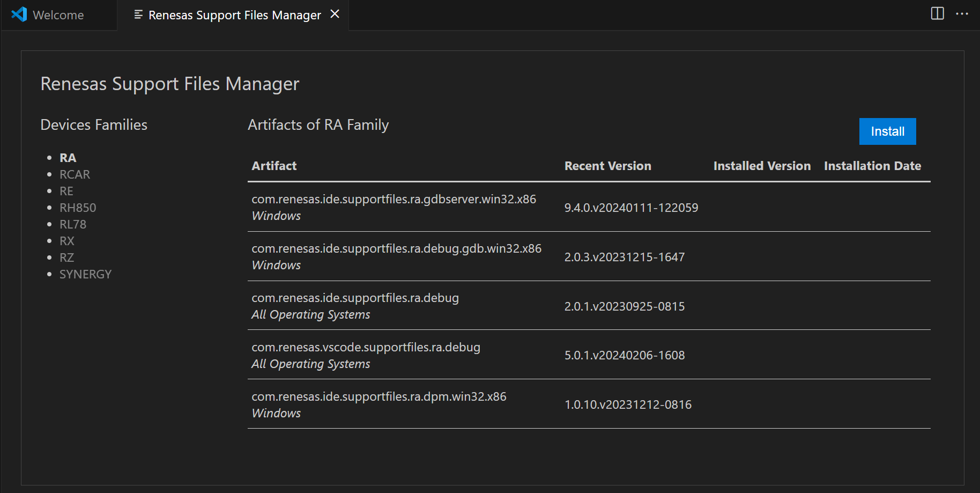Viewport: 980px width, 493px height.
Task: Click the VS Code logo icon on Welcome tab
Action: pyautogui.click(x=19, y=14)
